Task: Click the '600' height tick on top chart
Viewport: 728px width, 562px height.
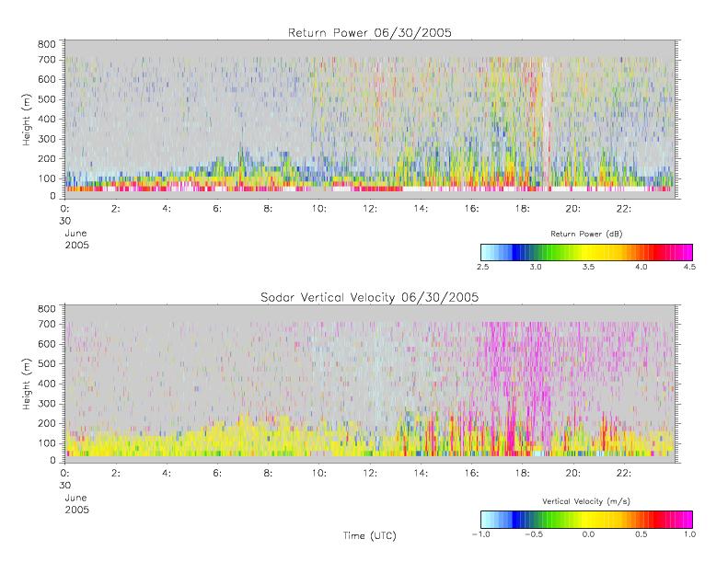Action: (46, 79)
